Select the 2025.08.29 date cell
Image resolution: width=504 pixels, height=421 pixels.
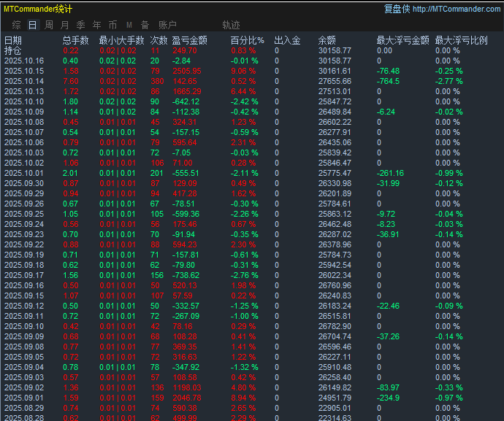pyautogui.click(x=24, y=408)
